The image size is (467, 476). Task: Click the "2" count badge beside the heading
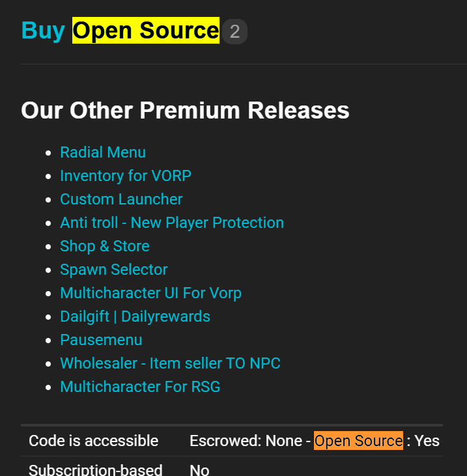(234, 31)
